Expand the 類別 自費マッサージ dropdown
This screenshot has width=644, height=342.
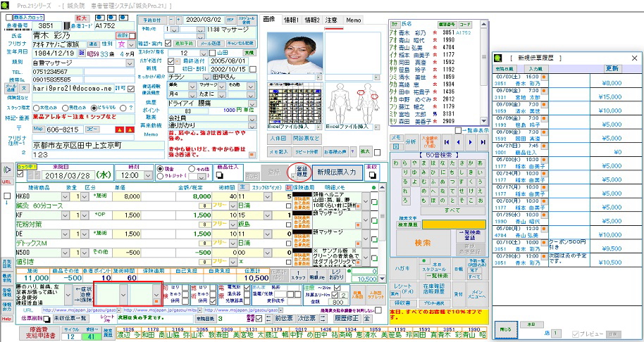[130, 63]
